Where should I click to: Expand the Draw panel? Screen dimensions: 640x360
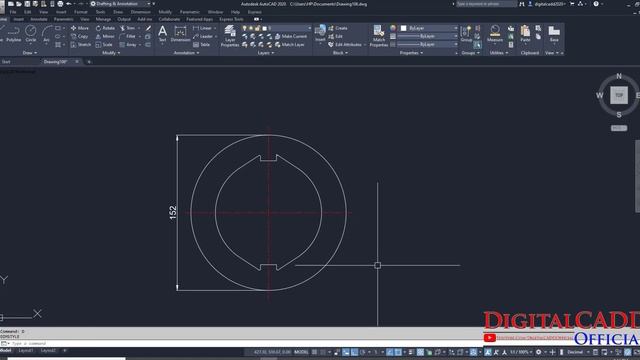(30, 53)
